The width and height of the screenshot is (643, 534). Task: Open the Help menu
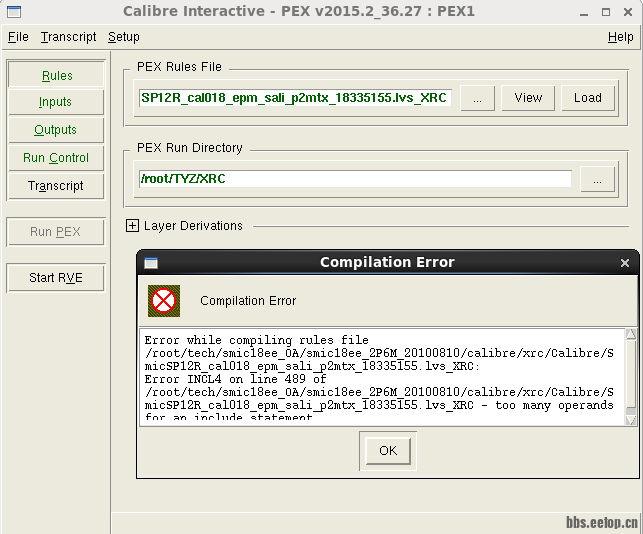click(x=620, y=37)
